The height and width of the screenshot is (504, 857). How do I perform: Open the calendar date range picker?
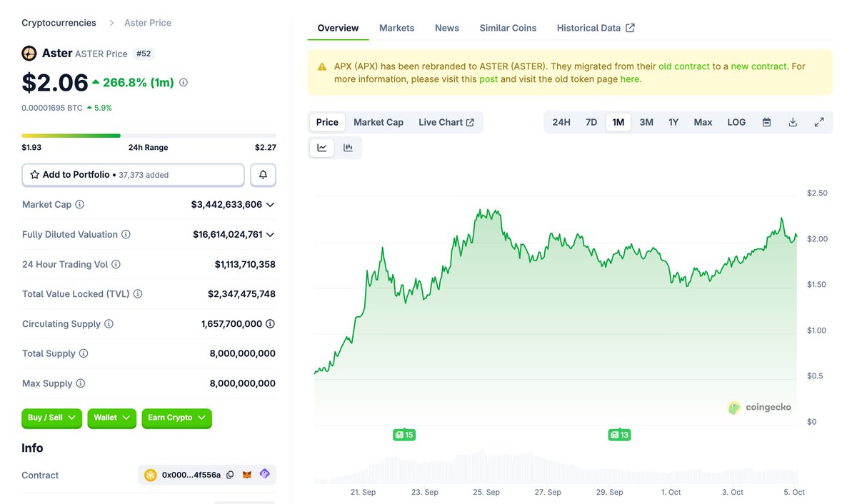click(766, 122)
